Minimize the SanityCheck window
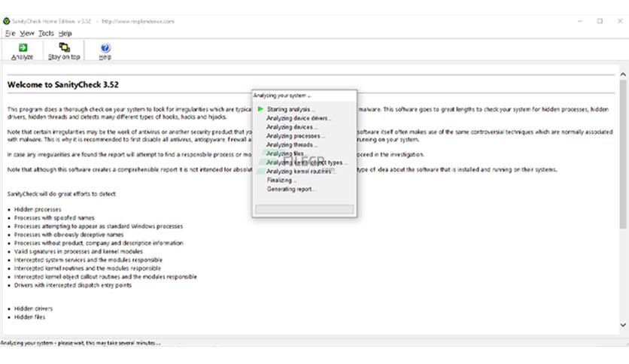The width and height of the screenshot is (629, 364). pyautogui.click(x=580, y=21)
